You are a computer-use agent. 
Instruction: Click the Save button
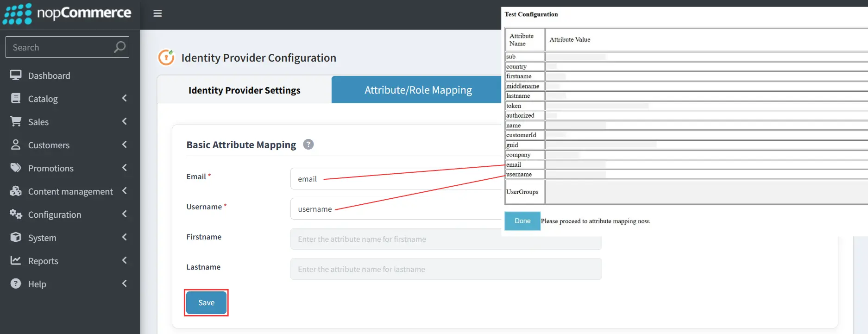pos(206,302)
